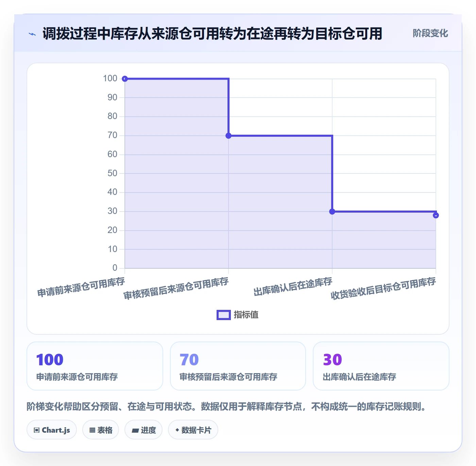476x466 pixels.
Task: Click the diamond icon in 数据卡片 tag
Action: click(177, 430)
